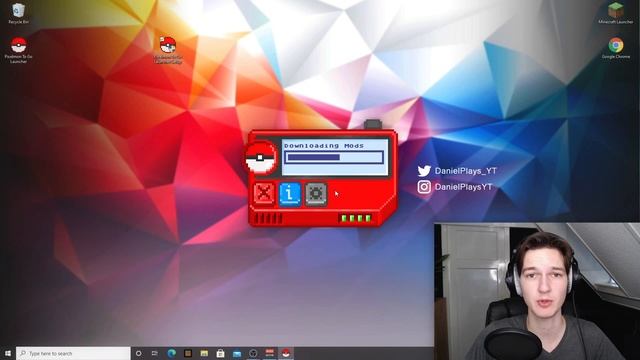Select Pixelmon To Go Launcher desktop shortcut
Viewport: 640px width, 360px height.
[18, 50]
